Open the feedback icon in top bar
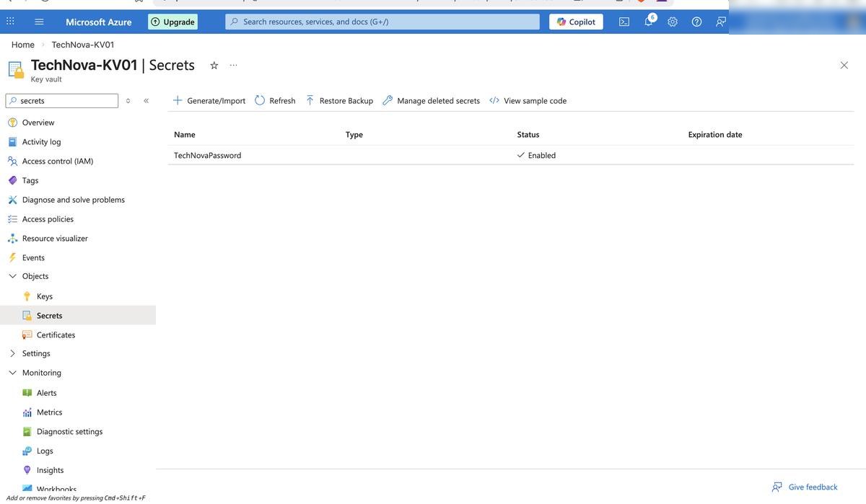 click(720, 22)
